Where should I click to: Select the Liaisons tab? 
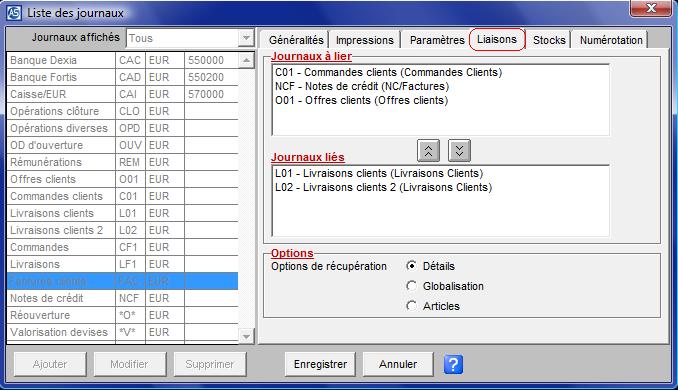(497, 39)
